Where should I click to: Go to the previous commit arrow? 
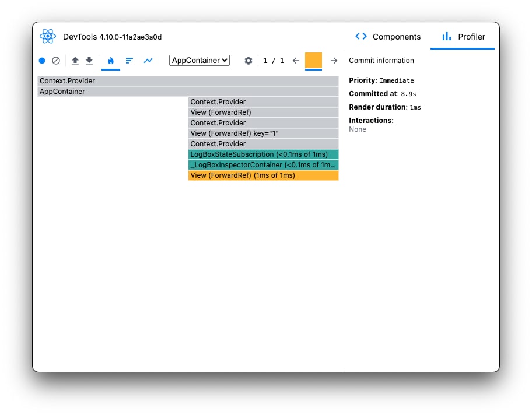(x=296, y=61)
